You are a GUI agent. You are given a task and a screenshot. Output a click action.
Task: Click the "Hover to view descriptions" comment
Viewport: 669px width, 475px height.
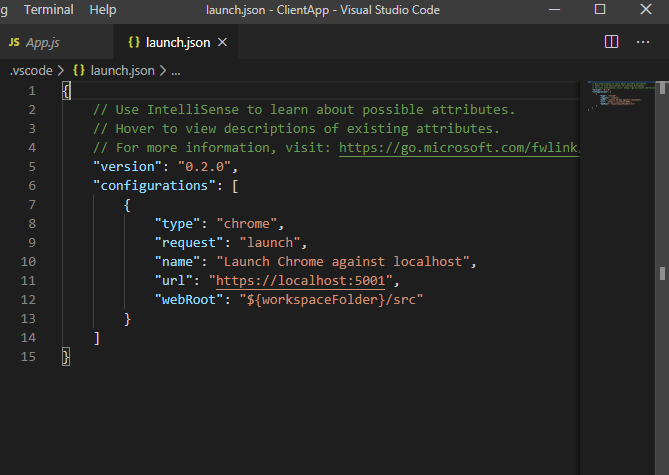click(296, 128)
